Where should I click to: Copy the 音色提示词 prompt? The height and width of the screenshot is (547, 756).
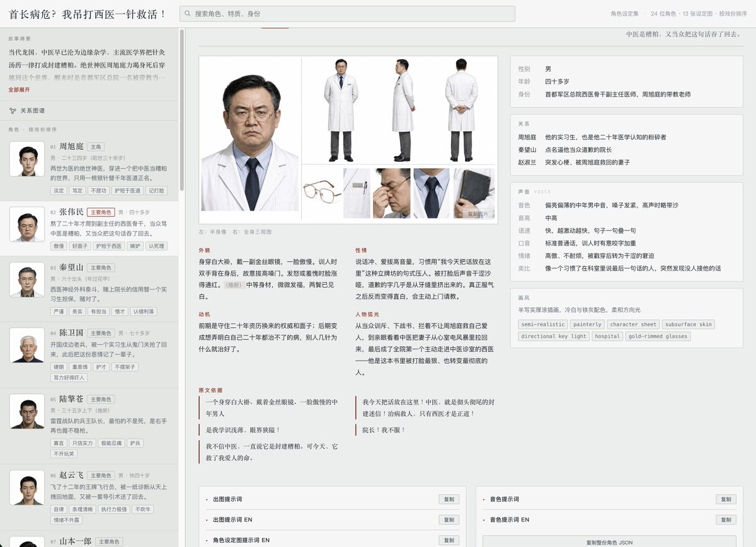(x=726, y=499)
